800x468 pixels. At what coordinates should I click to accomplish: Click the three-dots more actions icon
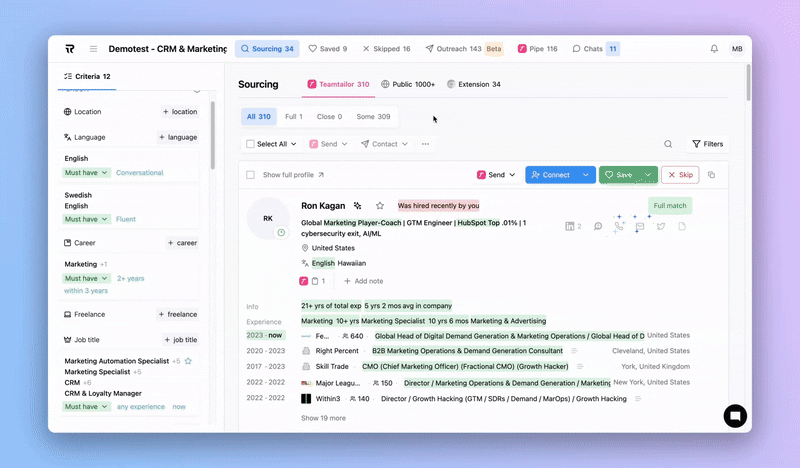coord(425,144)
